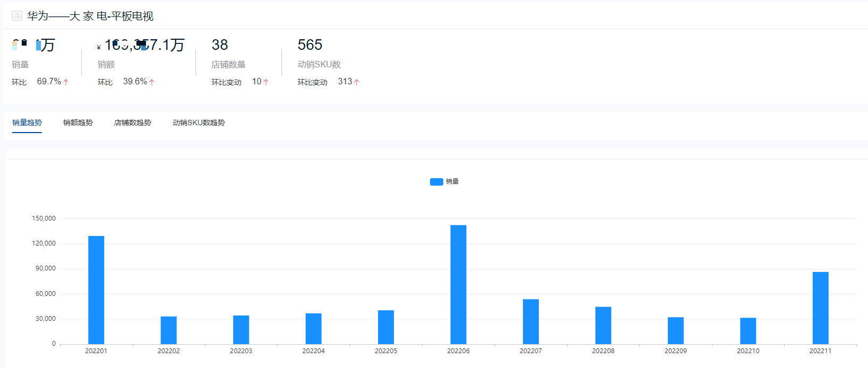Click the up-arrow beside SKU change 313
This screenshot has width=868, height=368.
[x=357, y=82]
